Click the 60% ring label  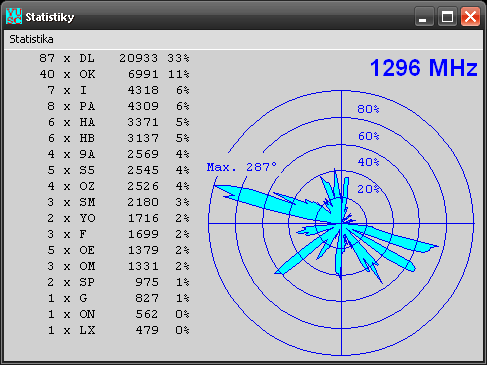coord(368,136)
